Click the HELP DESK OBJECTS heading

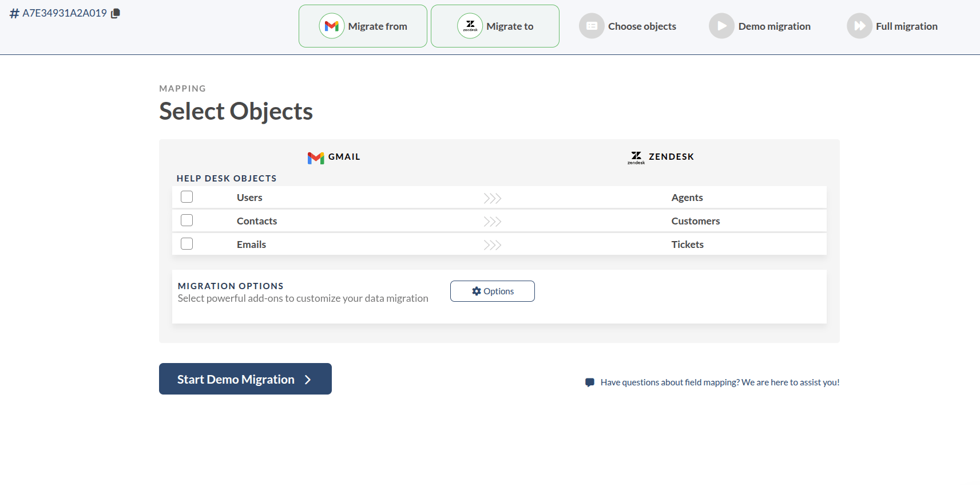point(227,179)
